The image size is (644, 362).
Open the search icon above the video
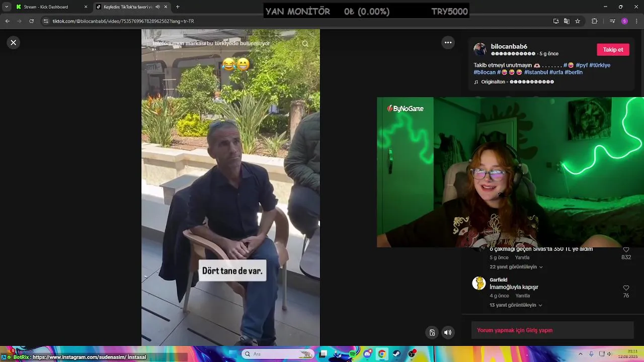coord(305,44)
